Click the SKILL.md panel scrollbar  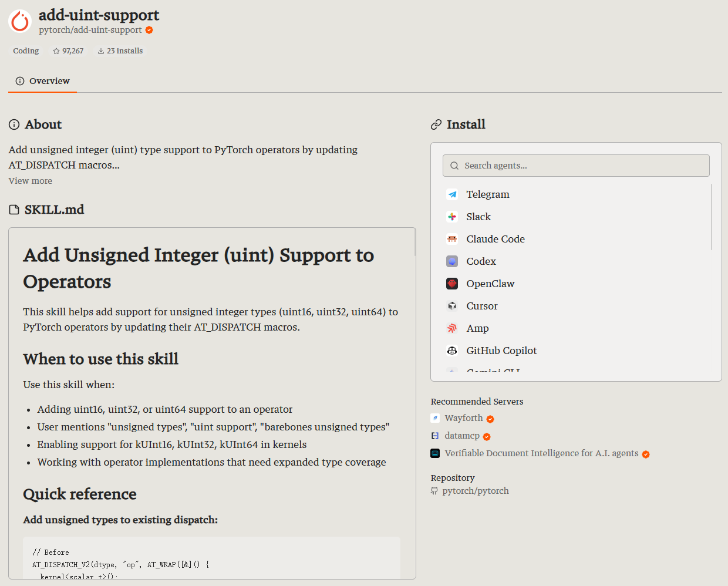click(x=414, y=242)
